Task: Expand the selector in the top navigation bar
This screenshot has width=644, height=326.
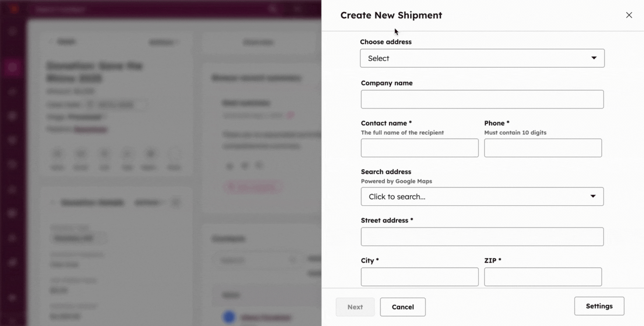Action: click(x=298, y=9)
